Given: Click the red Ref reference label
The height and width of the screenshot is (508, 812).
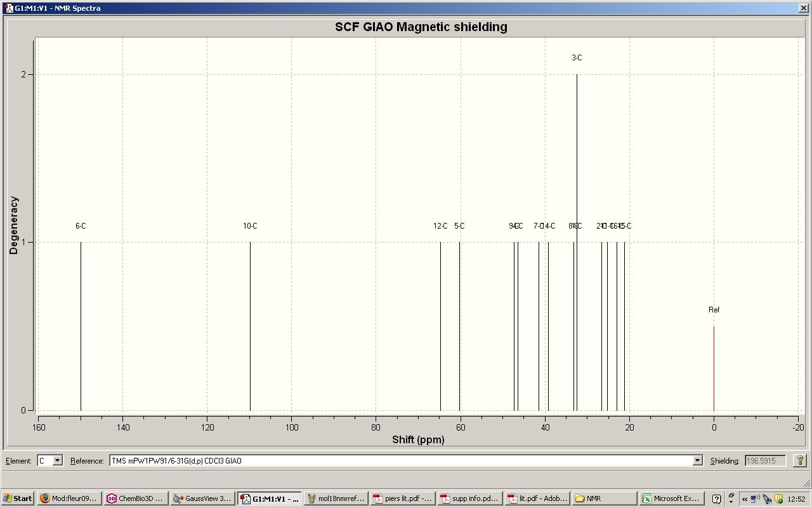Looking at the screenshot, I should click(x=714, y=310).
